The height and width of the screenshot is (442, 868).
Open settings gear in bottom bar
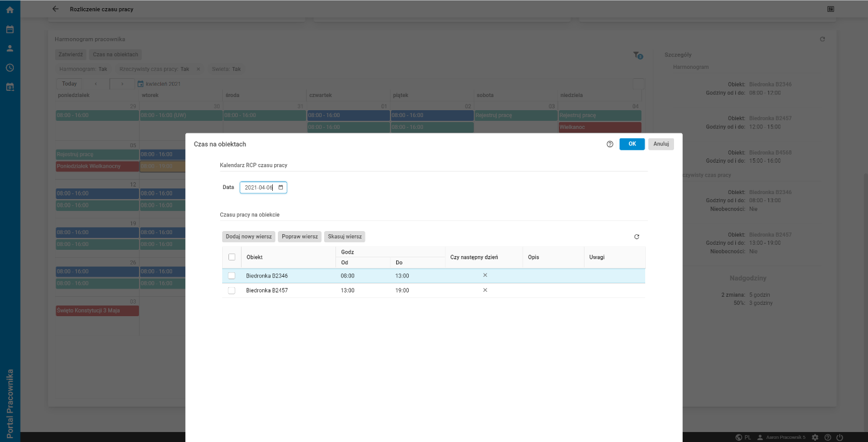coord(815,437)
